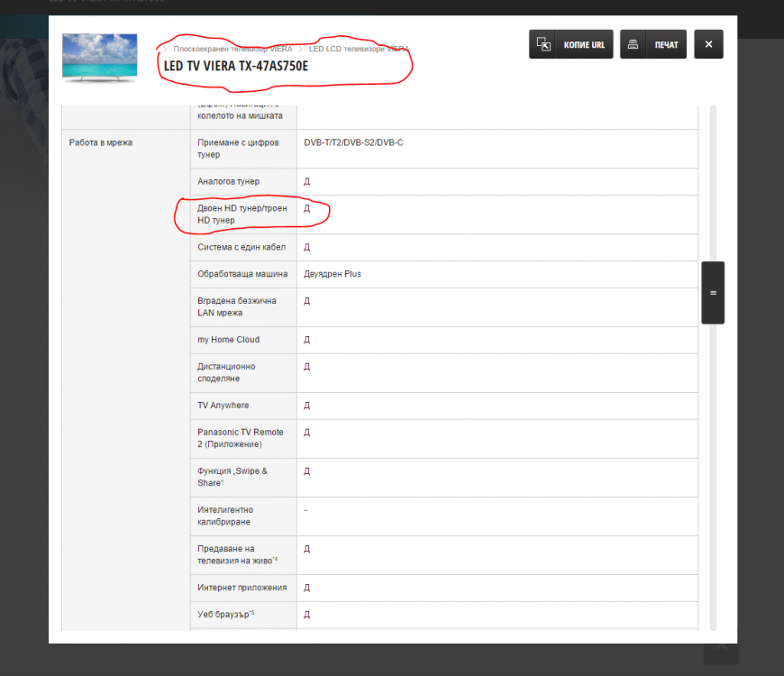
Task: Click the колелото на мишката text row
Action: 240,116
